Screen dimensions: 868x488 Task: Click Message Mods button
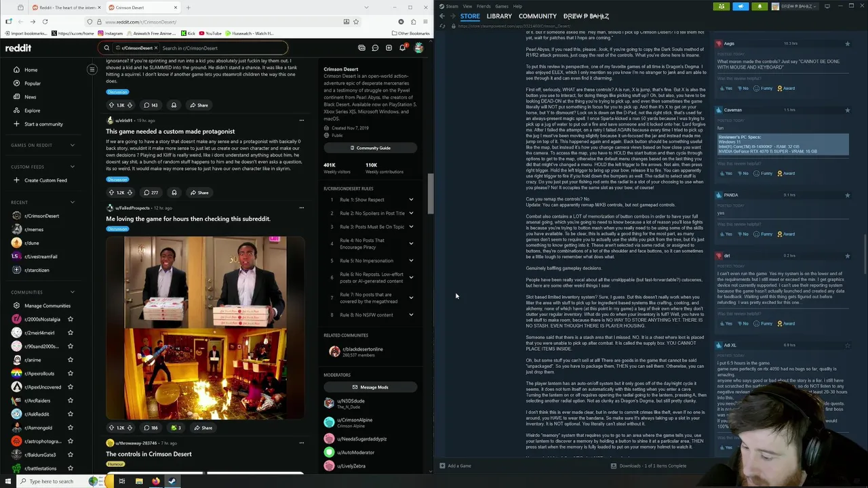coord(370,387)
